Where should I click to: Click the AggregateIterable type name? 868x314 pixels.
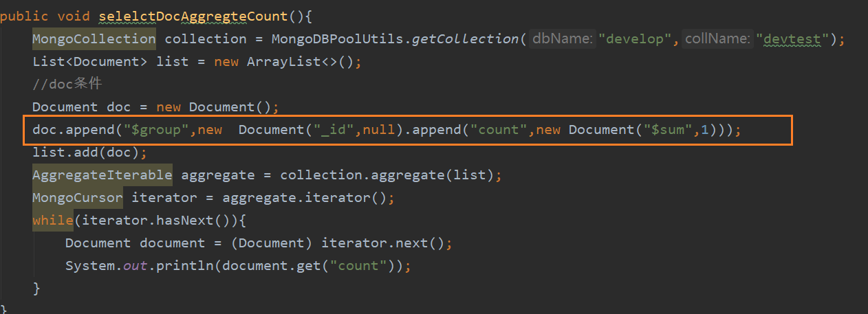pos(102,175)
